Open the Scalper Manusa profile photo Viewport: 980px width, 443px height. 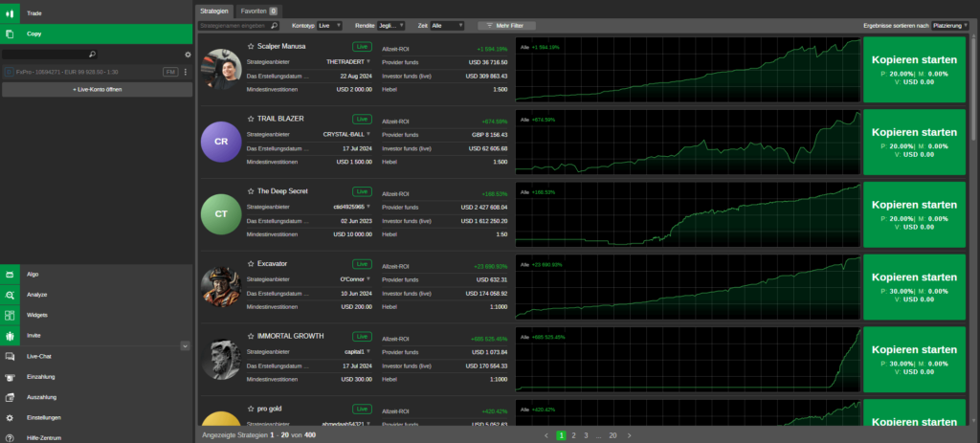221,69
